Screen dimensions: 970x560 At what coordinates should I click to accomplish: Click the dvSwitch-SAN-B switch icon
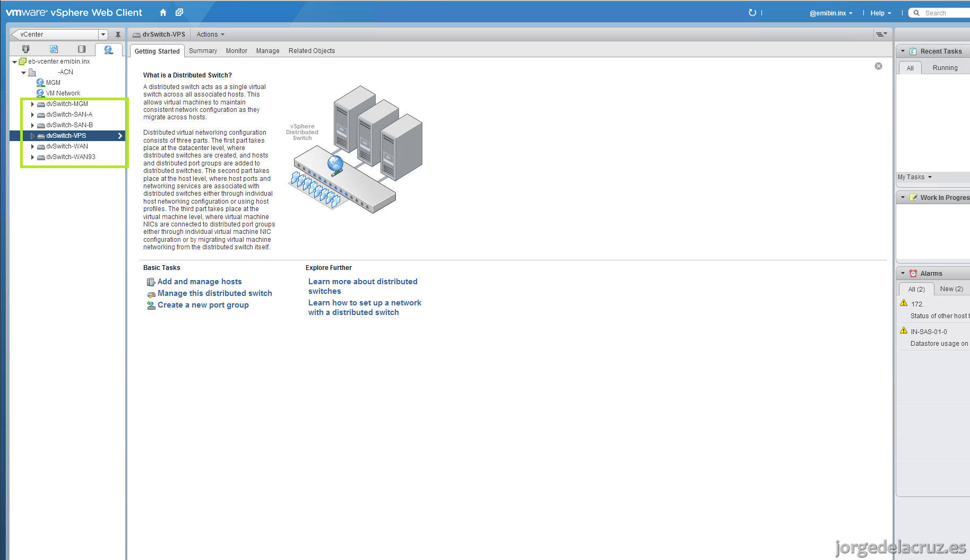[41, 126]
